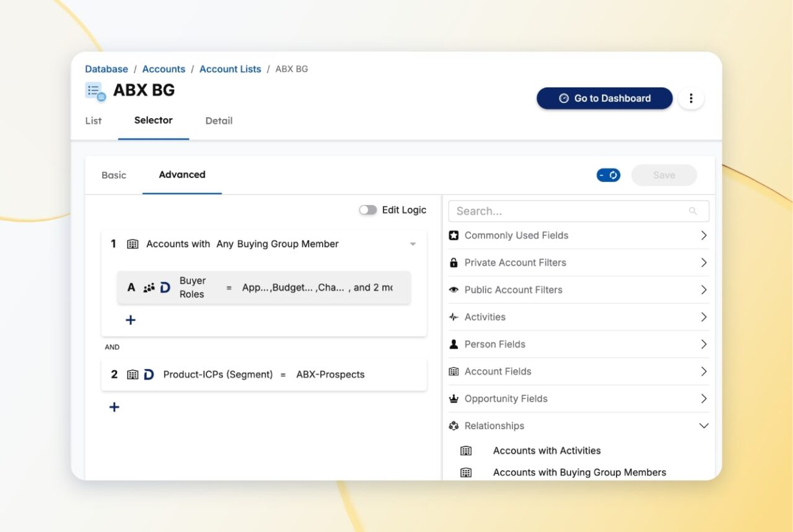793x532 pixels.
Task: Click the Go to Dashboard button
Action: [x=604, y=98]
